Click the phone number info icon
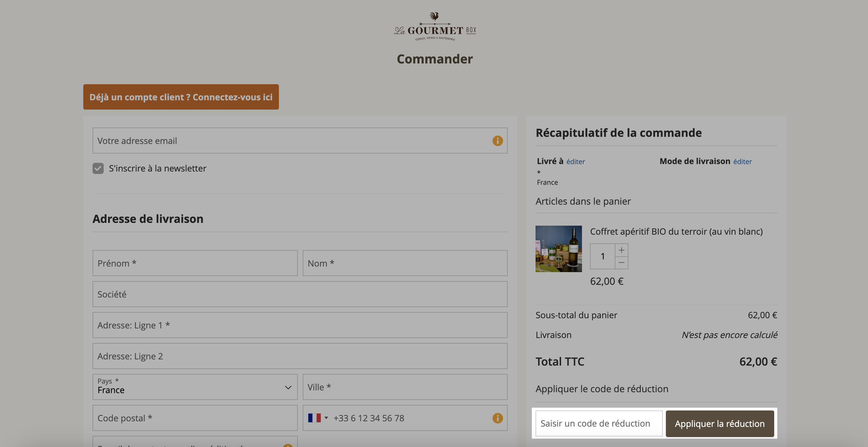The image size is (868, 447). [x=497, y=418]
